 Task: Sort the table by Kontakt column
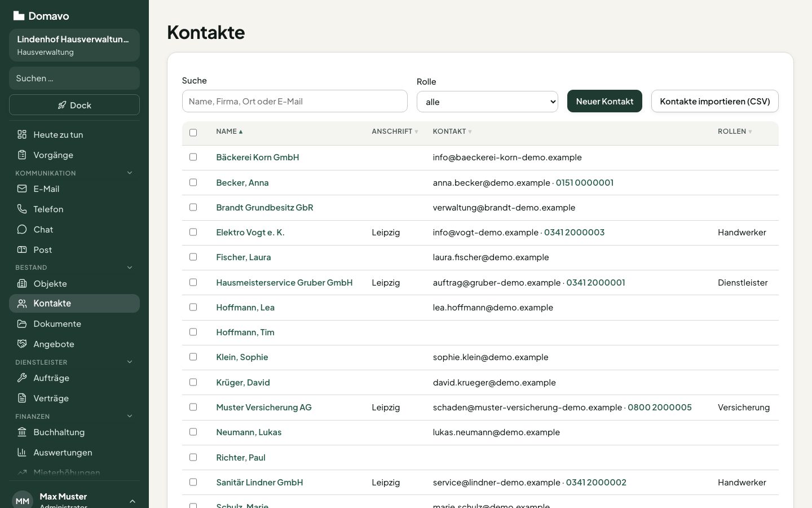coord(452,132)
